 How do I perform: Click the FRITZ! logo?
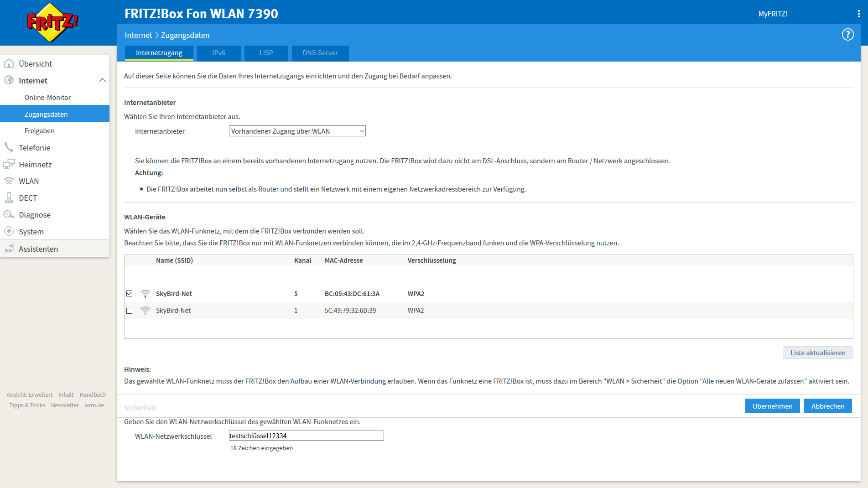(52, 23)
